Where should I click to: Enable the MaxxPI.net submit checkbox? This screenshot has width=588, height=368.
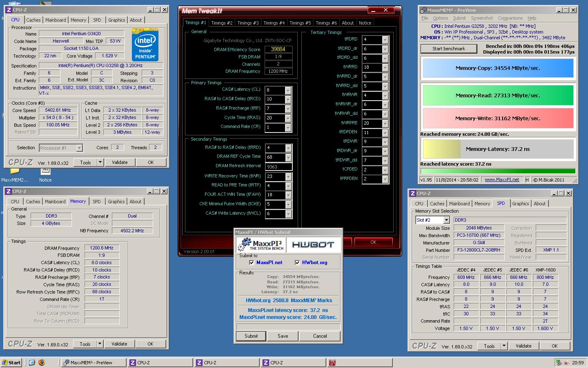(252, 263)
